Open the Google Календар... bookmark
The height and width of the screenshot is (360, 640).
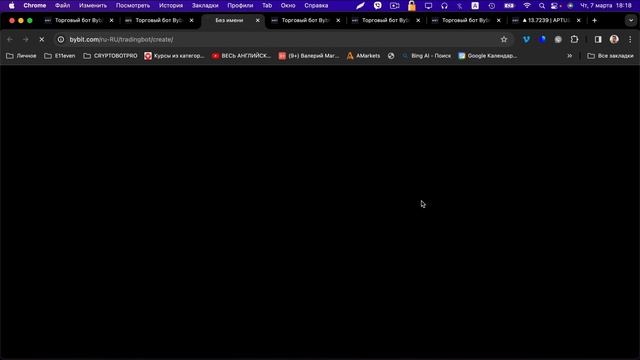pyautogui.click(x=488, y=56)
